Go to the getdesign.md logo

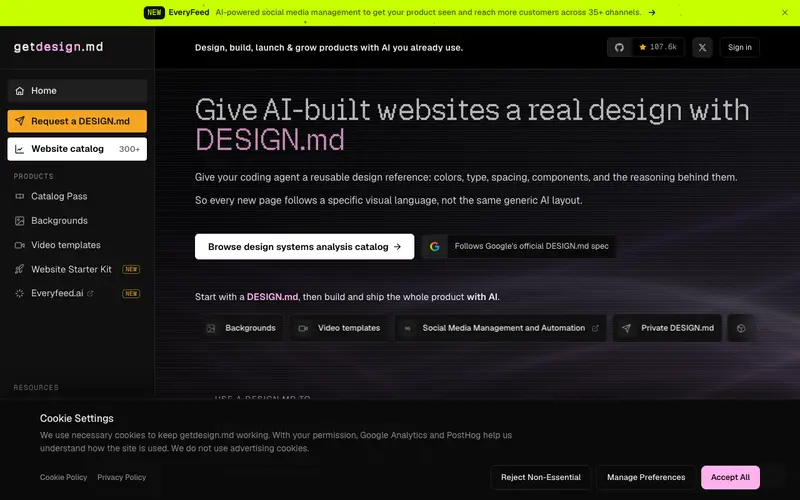(x=58, y=47)
